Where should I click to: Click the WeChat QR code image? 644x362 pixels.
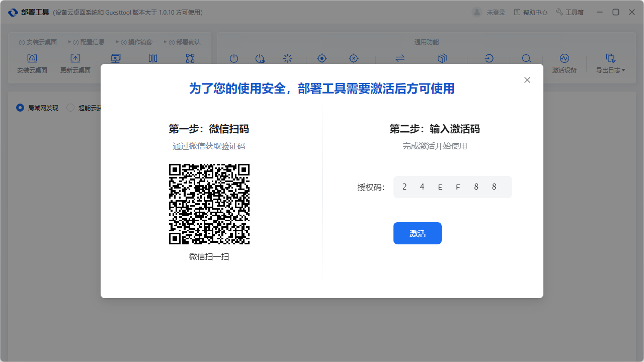[209, 204]
